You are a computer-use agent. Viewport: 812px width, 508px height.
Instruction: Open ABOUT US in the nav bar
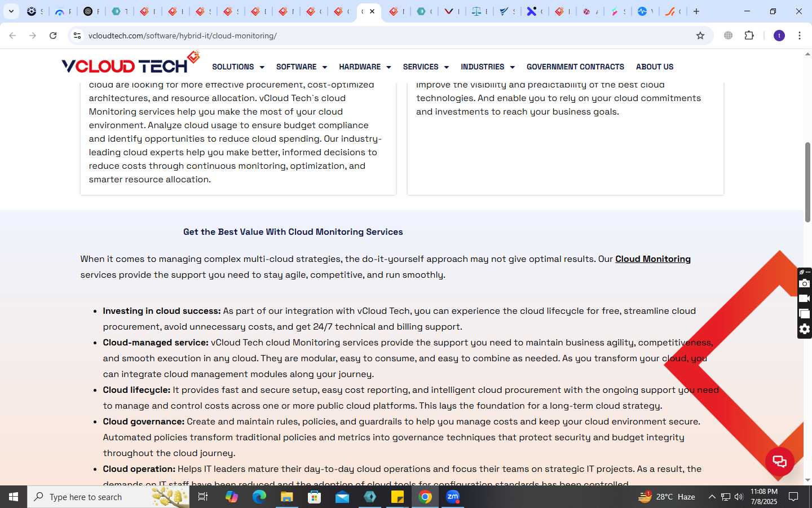pos(655,67)
